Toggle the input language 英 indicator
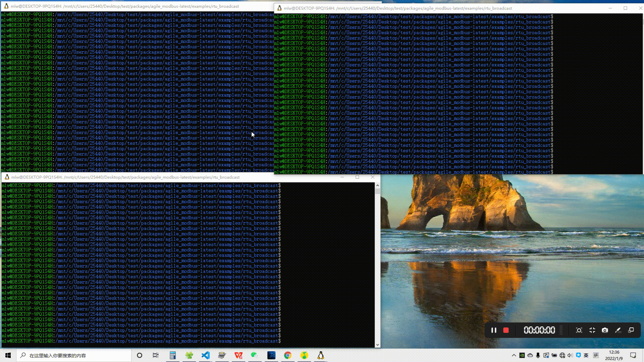 click(x=586, y=355)
